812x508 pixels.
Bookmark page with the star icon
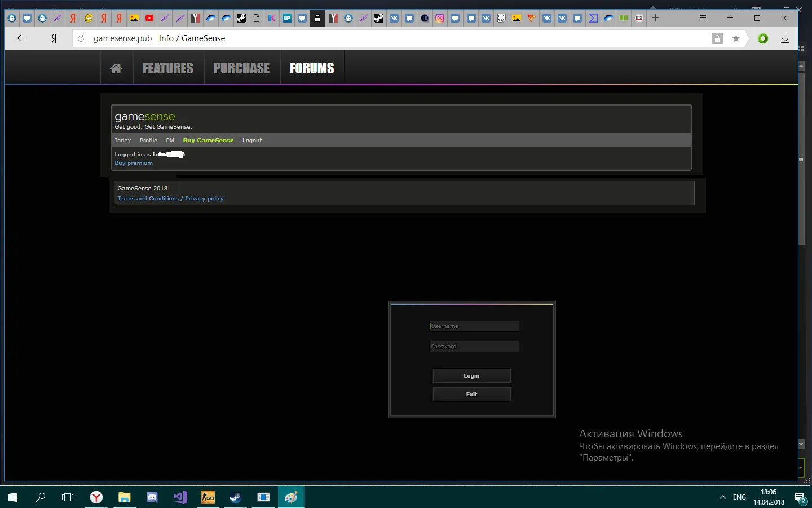pyautogui.click(x=736, y=38)
